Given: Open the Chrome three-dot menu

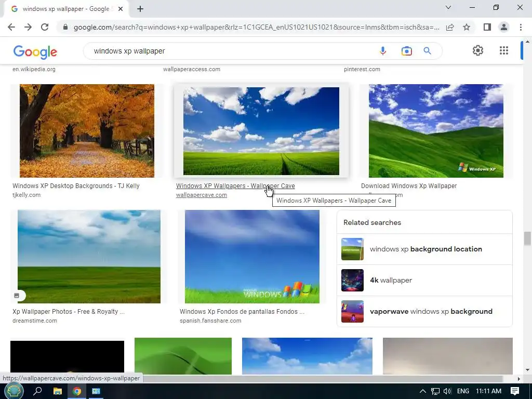Looking at the screenshot, I should click(521, 27).
